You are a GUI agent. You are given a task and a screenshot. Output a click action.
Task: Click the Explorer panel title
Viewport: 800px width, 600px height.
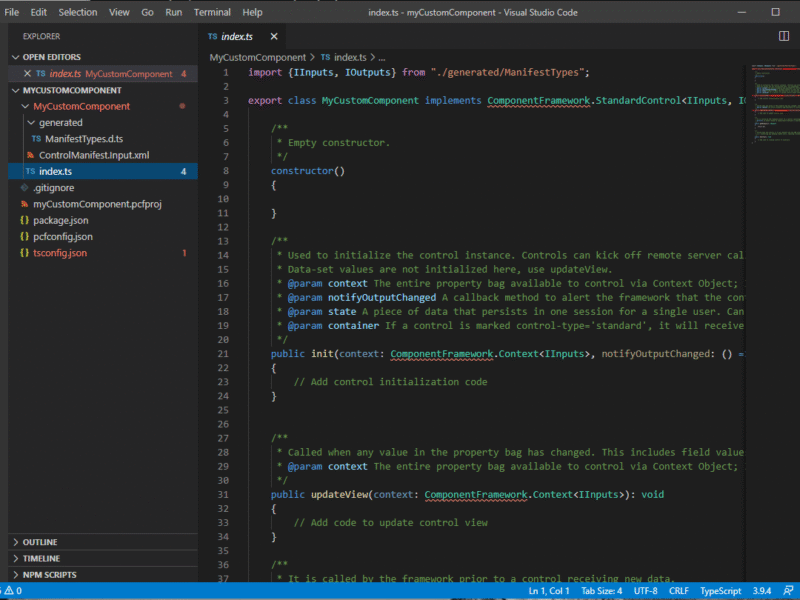tap(41, 36)
